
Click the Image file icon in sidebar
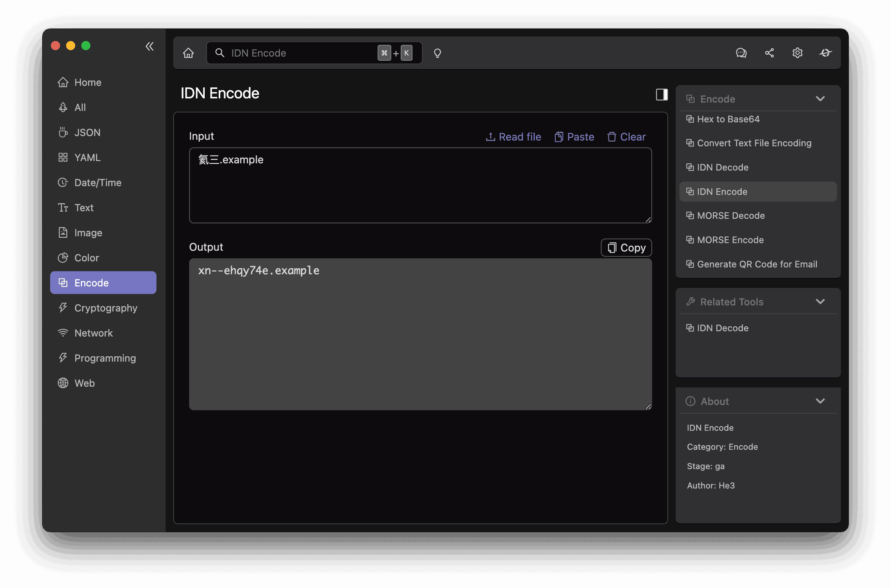63,232
